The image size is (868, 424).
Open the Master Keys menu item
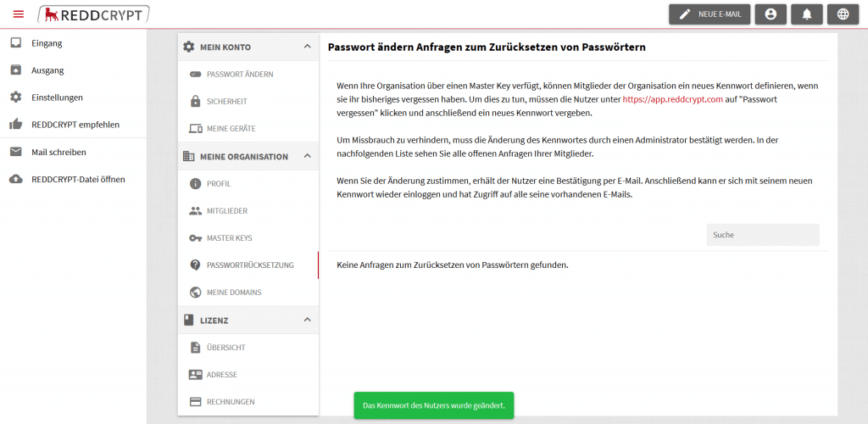coord(229,238)
